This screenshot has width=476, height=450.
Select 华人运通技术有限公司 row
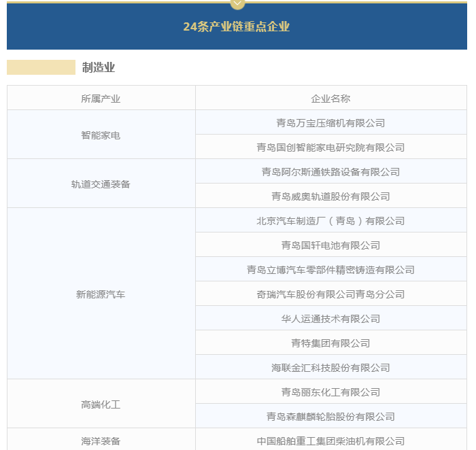click(x=331, y=318)
